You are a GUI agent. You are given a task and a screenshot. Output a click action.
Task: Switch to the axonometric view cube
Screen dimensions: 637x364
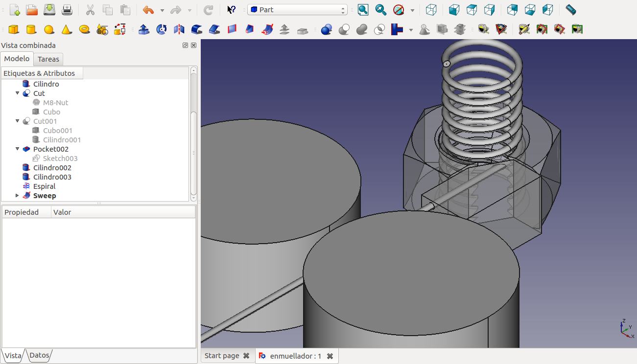(431, 10)
